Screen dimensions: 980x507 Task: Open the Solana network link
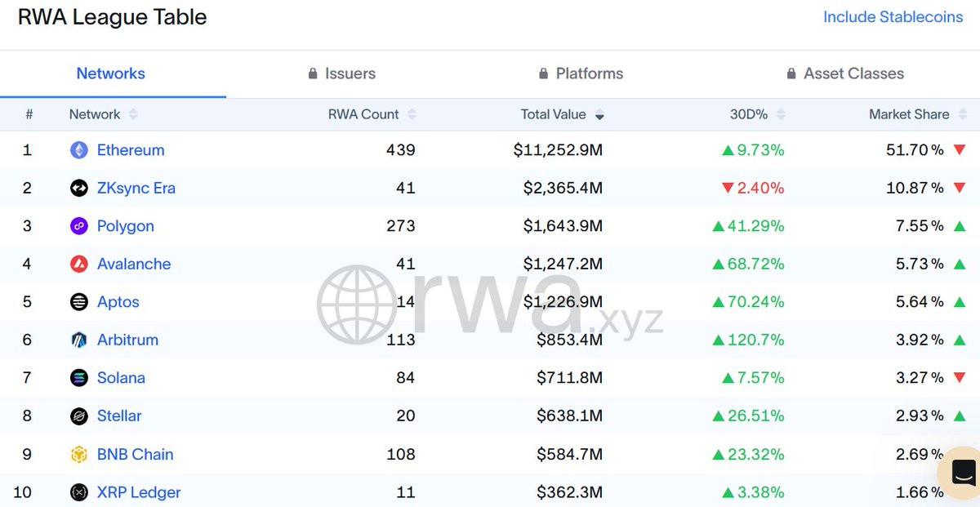121,378
